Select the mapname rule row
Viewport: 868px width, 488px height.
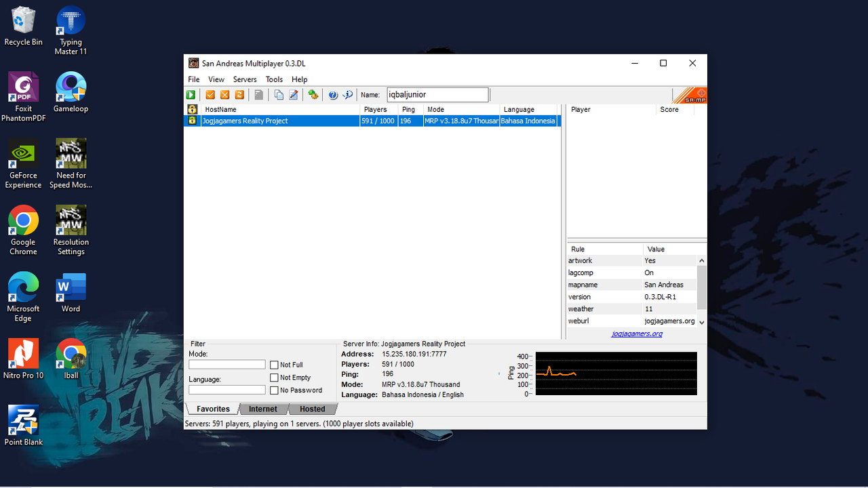click(632, 285)
